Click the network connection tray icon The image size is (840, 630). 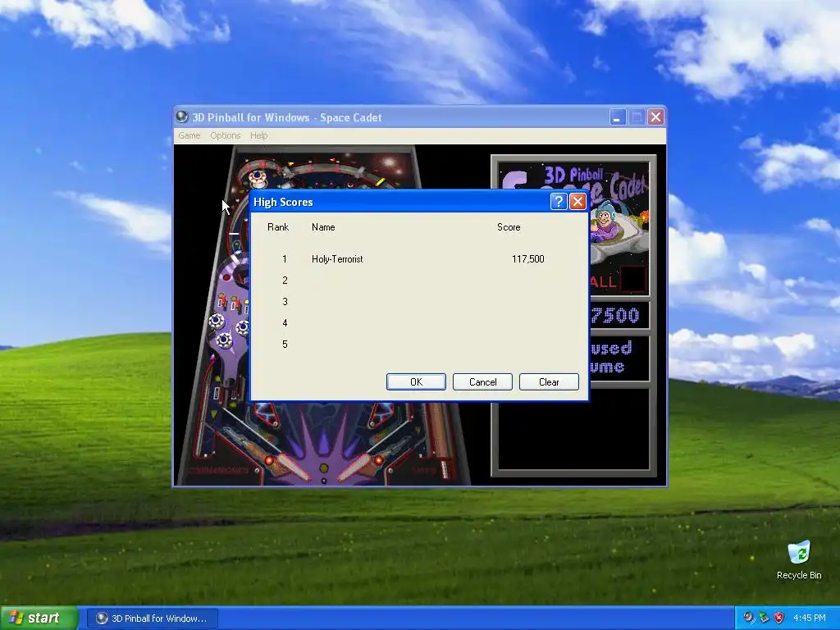point(764,618)
